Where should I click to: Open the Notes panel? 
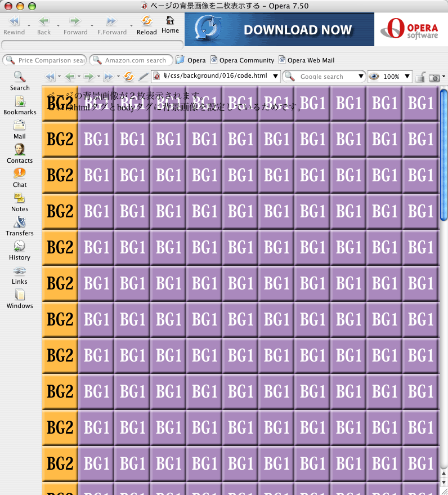20,202
